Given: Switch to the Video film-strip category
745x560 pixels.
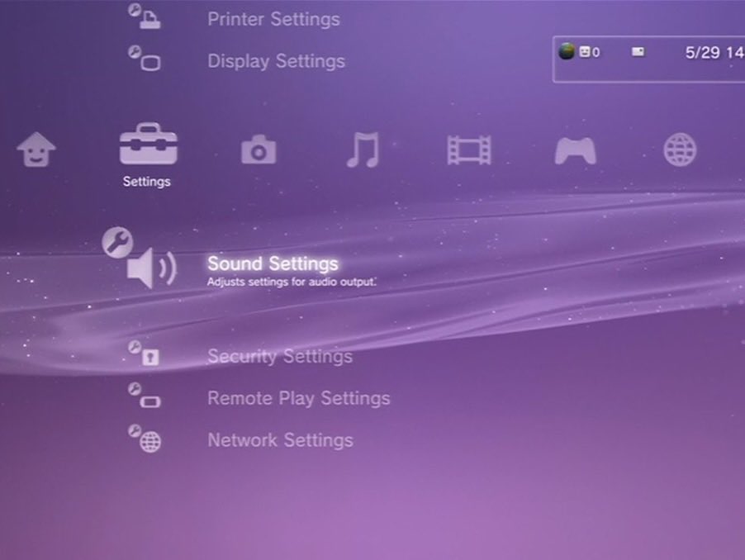Looking at the screenshot, I should coord(469,150).
